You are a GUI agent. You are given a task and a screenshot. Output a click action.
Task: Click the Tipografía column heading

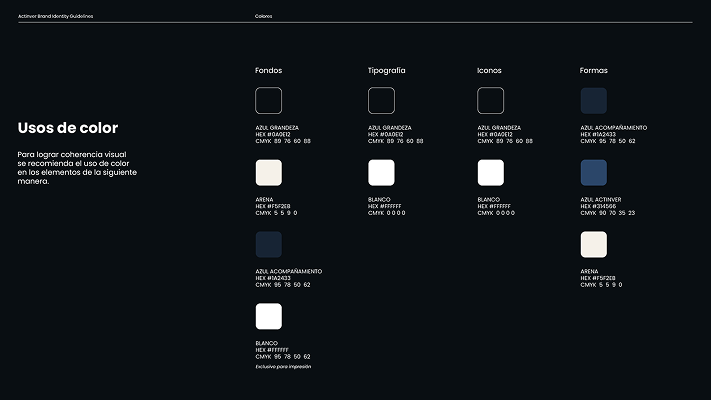[x=386, y=71]
